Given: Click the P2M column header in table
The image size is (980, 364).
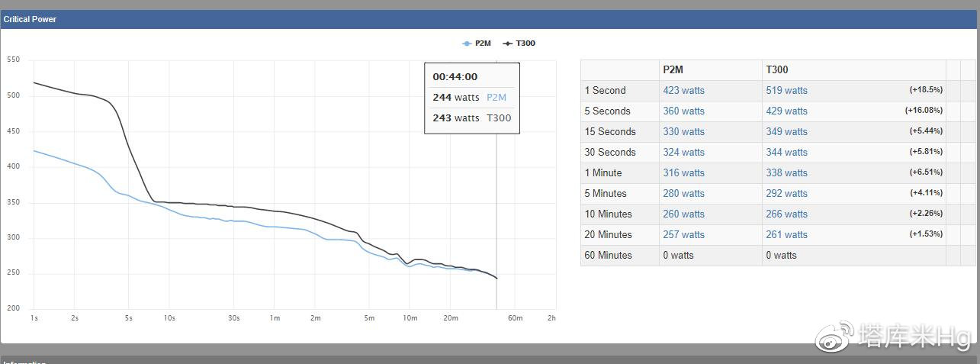Looking at the screenshot, I should point(673,69).
